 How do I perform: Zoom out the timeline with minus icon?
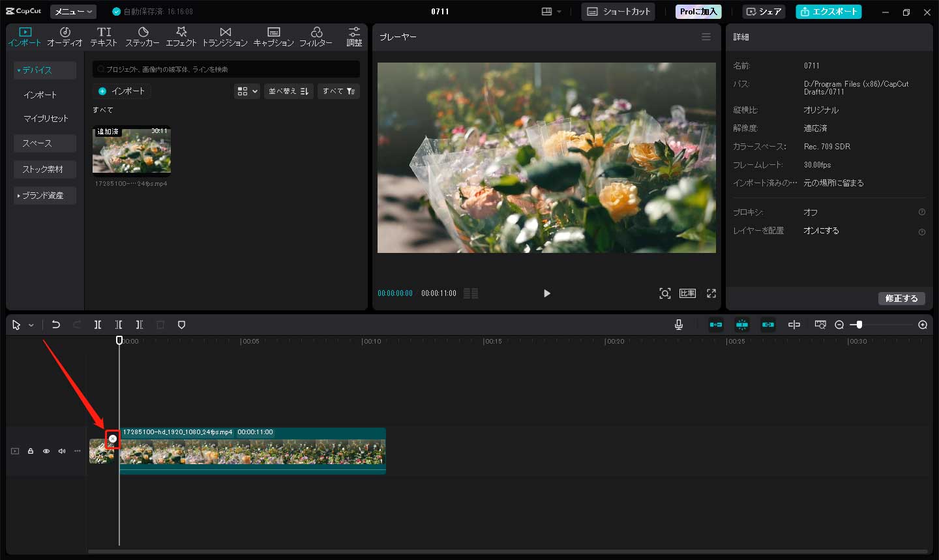[x=839, y=325]
